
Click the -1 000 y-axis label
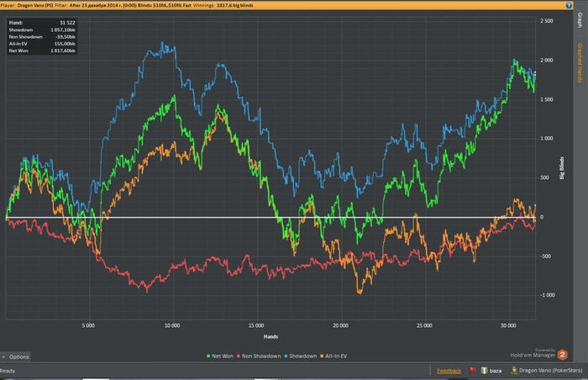point(548,295)
